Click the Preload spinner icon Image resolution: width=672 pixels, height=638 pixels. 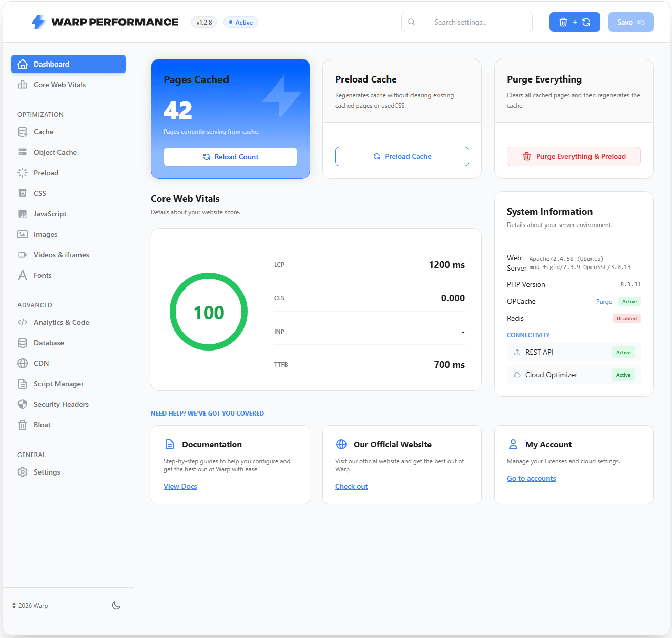(x=23, y=173)
